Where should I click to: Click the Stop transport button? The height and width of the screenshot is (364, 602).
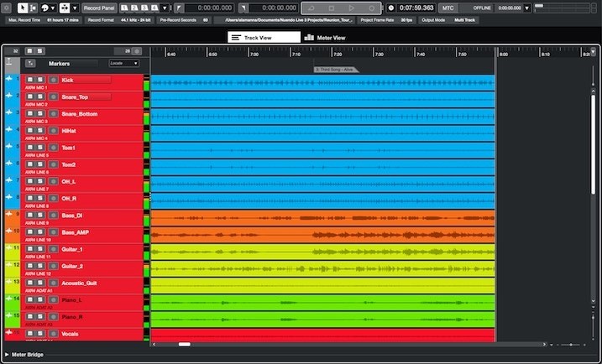(x=332, y=8)
